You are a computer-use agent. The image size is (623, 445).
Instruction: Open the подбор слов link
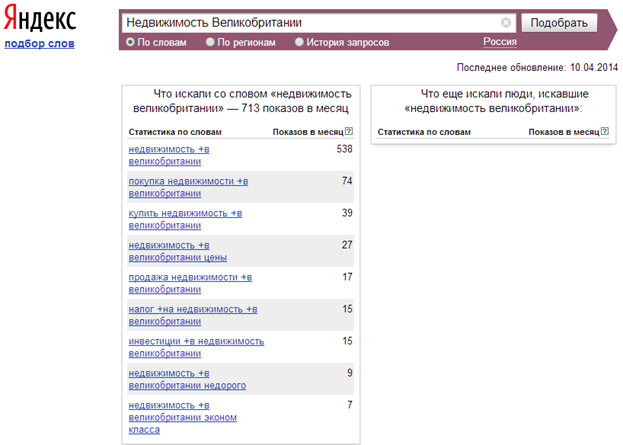click(x=39, y=44)
